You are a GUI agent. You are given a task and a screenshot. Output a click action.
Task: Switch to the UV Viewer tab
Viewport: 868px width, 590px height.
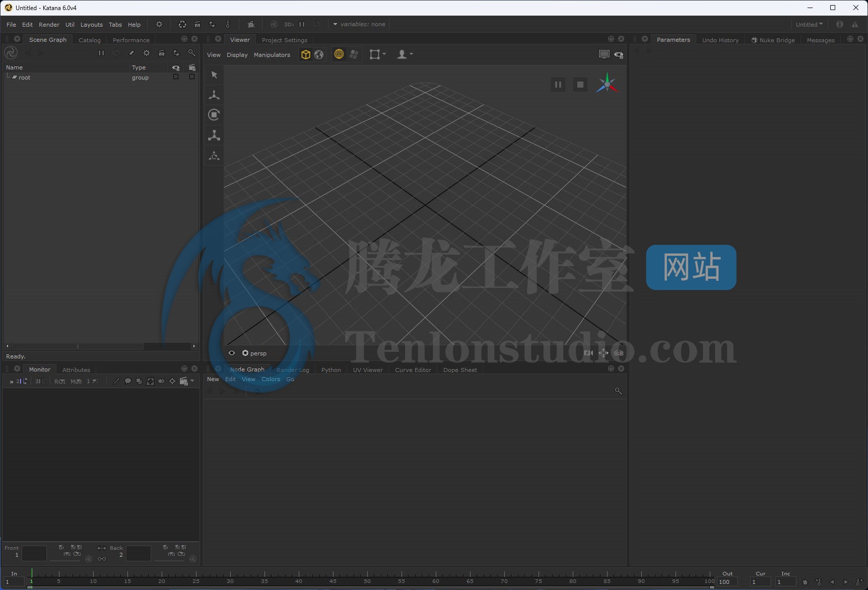(368, 370)
